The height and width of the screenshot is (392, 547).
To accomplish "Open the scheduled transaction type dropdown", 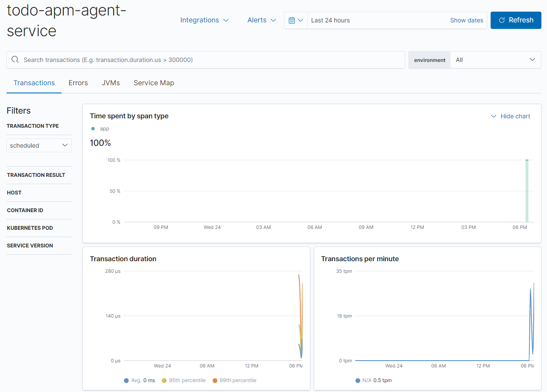I will point(39,145).
